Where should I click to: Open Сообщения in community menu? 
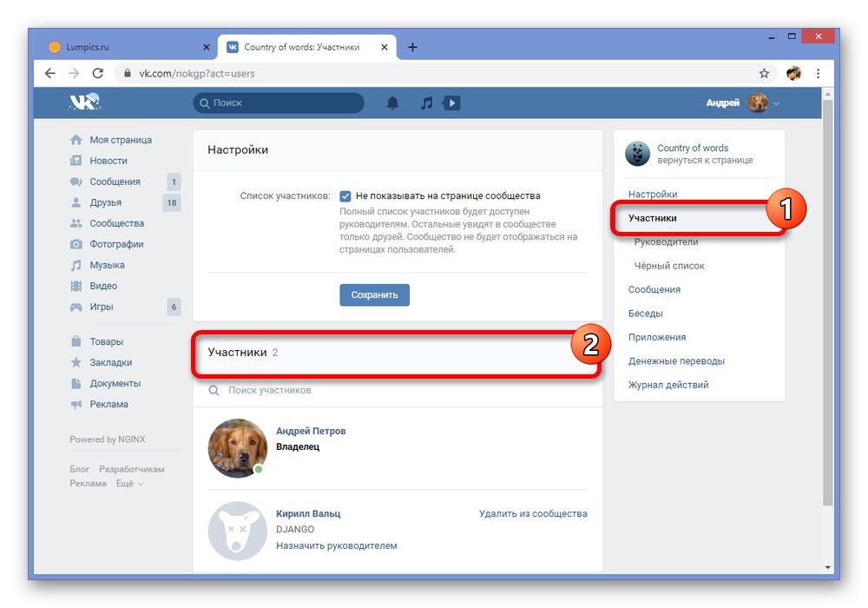click(654, 289)
